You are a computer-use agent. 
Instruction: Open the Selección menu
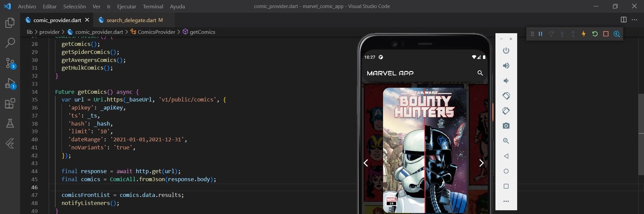point(74,6)
